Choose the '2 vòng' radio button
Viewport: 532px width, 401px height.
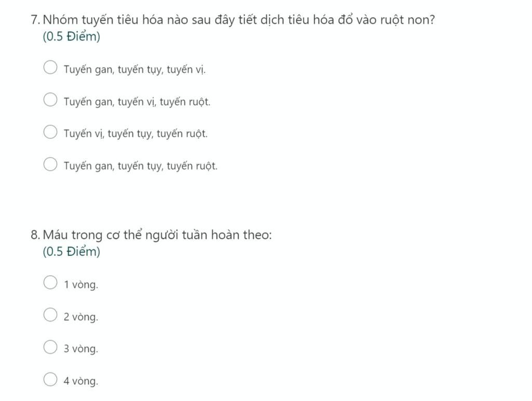tap(50, 315)
